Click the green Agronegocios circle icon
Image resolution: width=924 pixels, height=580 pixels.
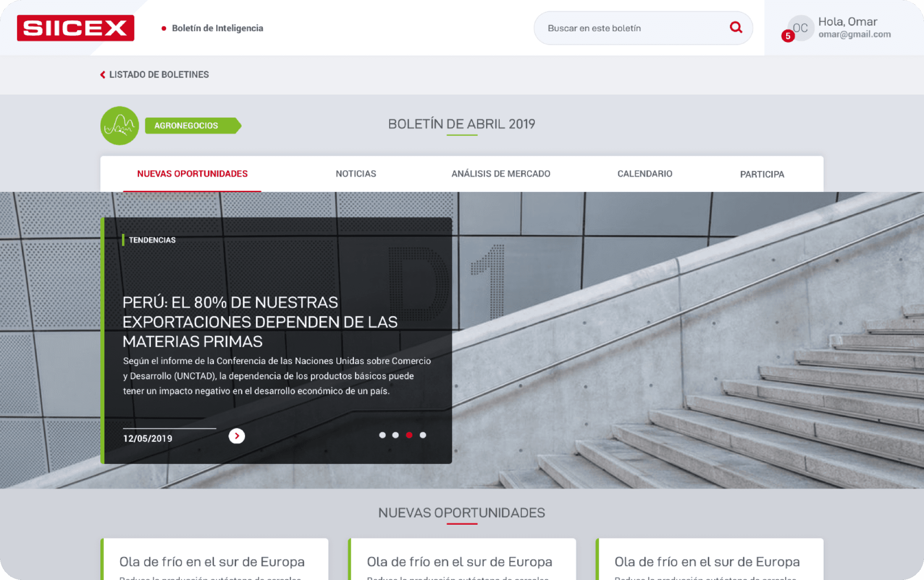[120, 126]
